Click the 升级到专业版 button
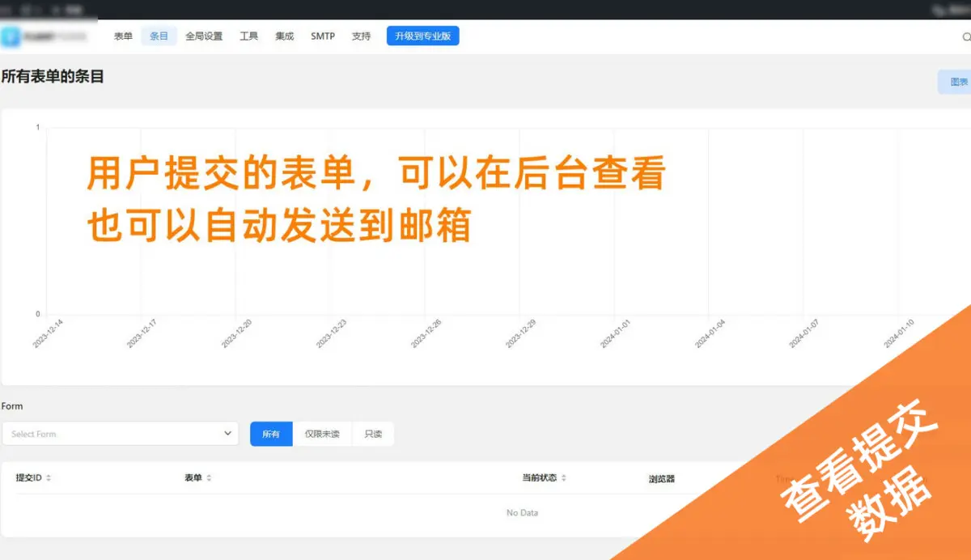 tap(422, 36)
